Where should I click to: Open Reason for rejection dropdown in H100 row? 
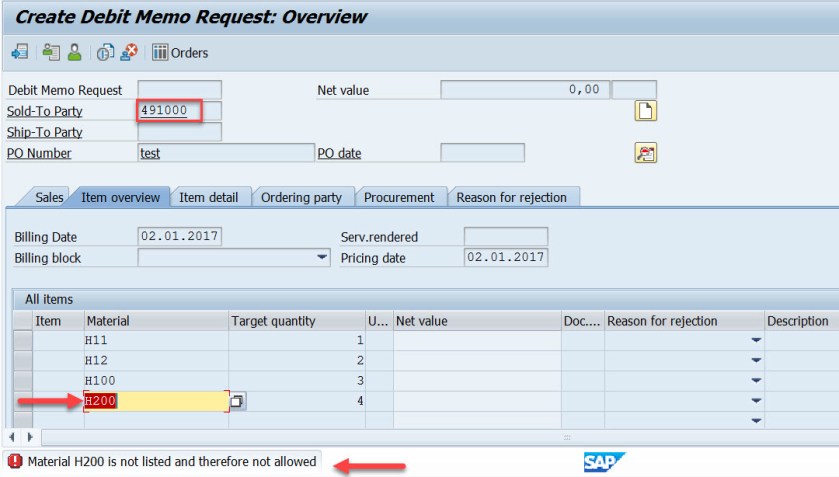tap(756, 381)
